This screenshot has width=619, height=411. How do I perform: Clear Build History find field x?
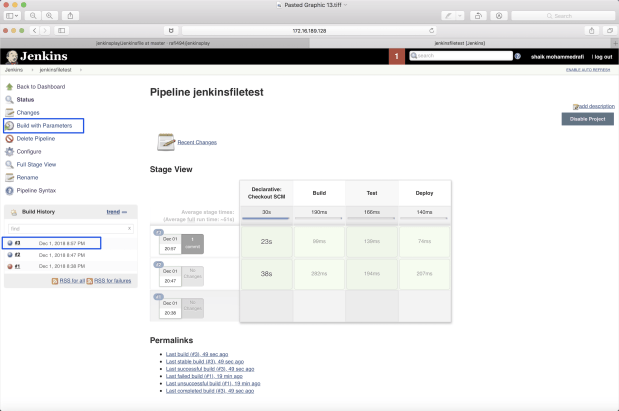(x=129, y=229)
